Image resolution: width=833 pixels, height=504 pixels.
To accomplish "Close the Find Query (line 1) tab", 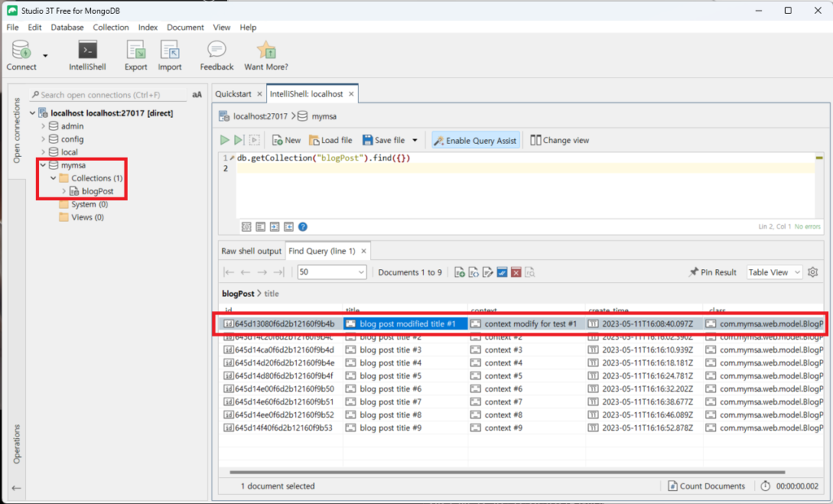I will [x=364, y=251].
